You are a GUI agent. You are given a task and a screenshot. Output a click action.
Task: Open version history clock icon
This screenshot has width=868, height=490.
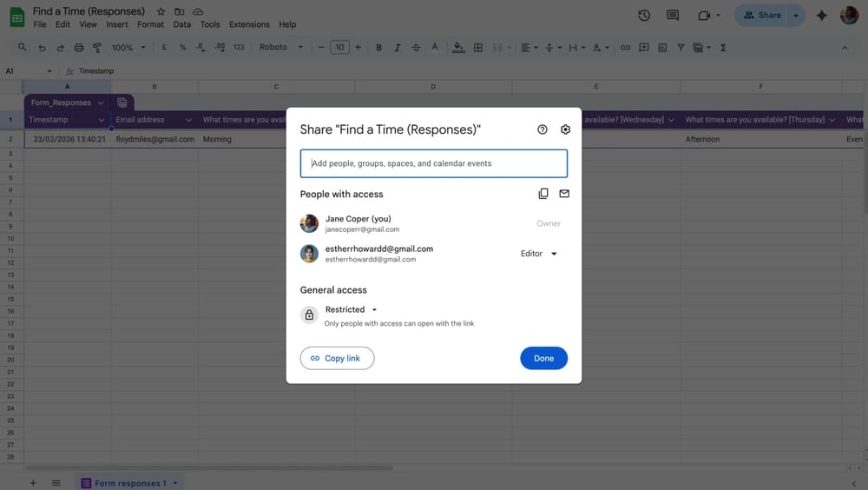[644, 16]
